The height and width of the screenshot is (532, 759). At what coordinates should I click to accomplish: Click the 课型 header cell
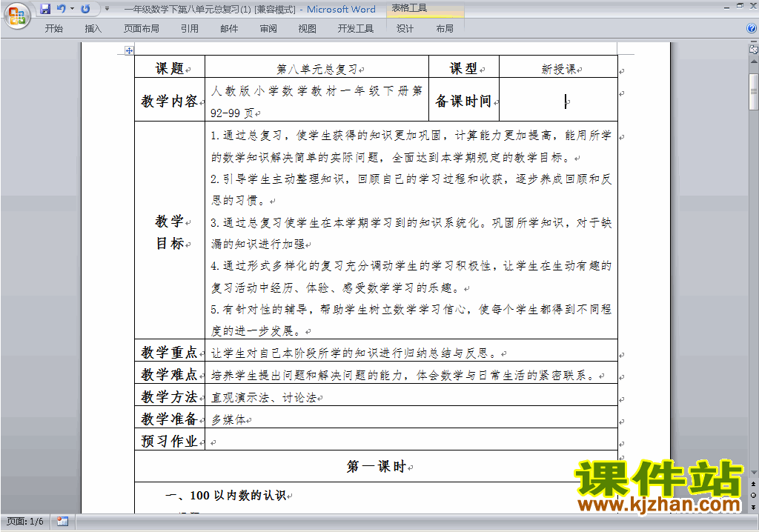coord(464,67)
